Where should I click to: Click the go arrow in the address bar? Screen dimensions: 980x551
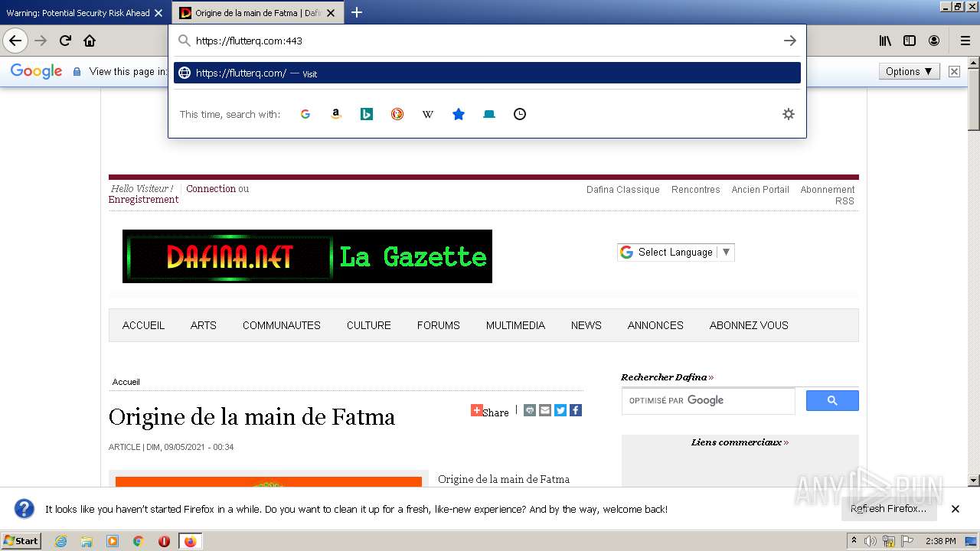[790, 41]
